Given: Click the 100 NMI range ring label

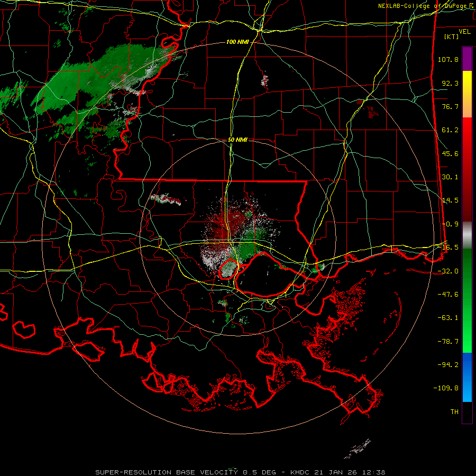Looking at the screenshot, I should 237,42.
